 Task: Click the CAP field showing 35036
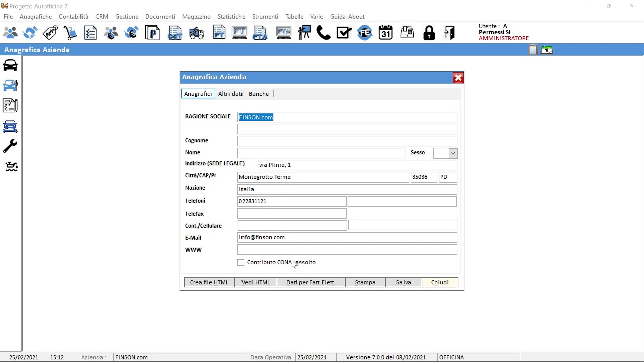[x=424, y=177]
